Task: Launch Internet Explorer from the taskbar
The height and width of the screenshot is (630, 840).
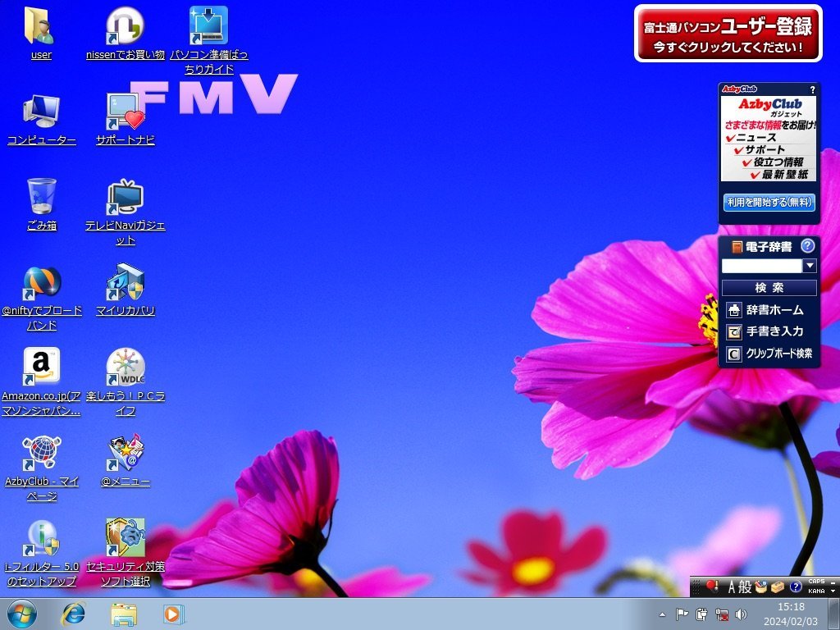Action: click(x=73, y=614)
